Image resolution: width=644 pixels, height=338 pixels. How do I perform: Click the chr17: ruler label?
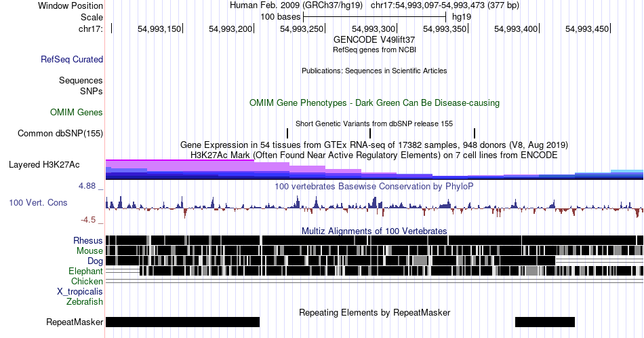point(91,29)
